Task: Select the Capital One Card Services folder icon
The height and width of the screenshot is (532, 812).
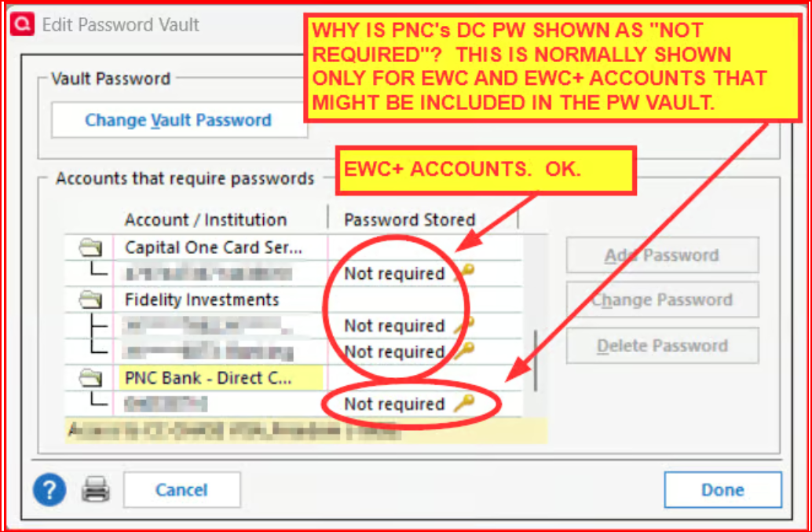Action: click(x=90, y=248)
